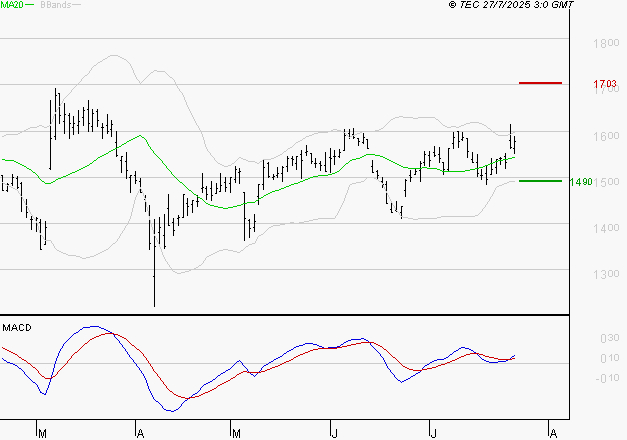Click the 030 MACD axis value
The height and width of the screenshot is (440, 627).
pyautogui.click(x=610, y=338)
